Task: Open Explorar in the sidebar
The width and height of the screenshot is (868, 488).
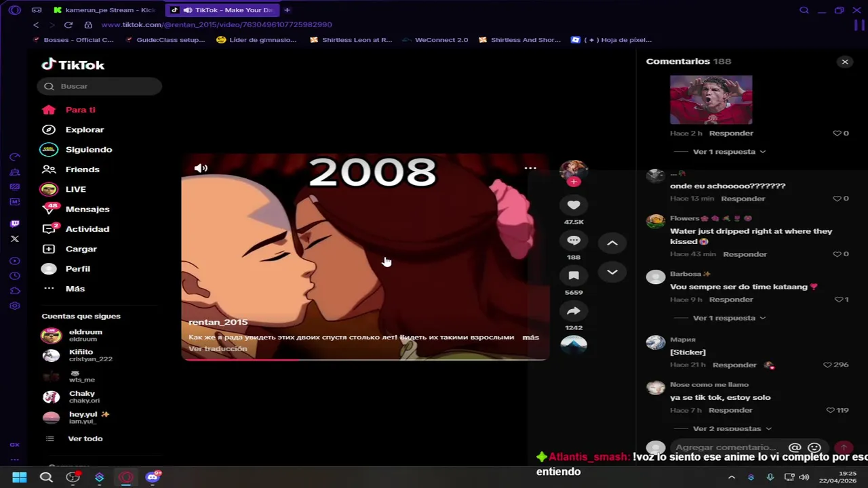Action: [x=84, y=129]
